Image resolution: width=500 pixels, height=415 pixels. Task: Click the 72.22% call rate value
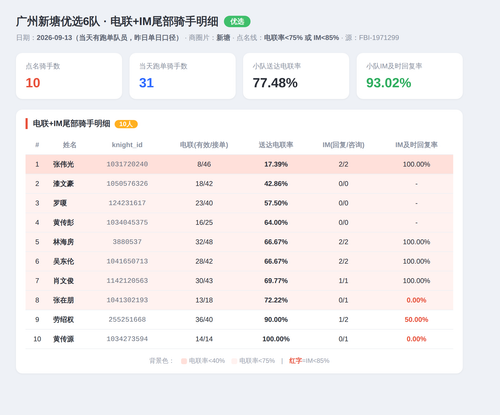276,300
